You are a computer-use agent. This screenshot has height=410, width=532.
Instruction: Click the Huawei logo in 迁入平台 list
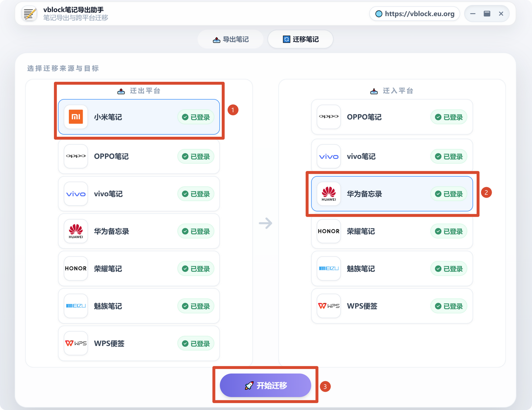point(329,194)
